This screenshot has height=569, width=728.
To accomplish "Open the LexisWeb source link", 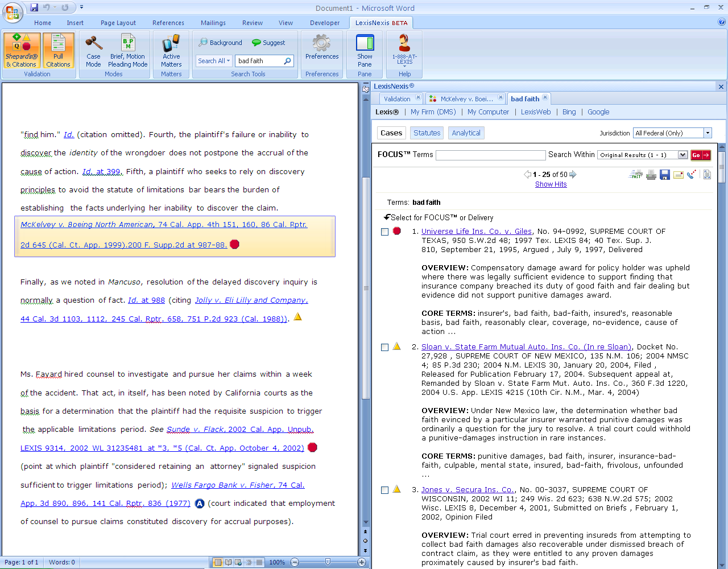I will [536, 112].
